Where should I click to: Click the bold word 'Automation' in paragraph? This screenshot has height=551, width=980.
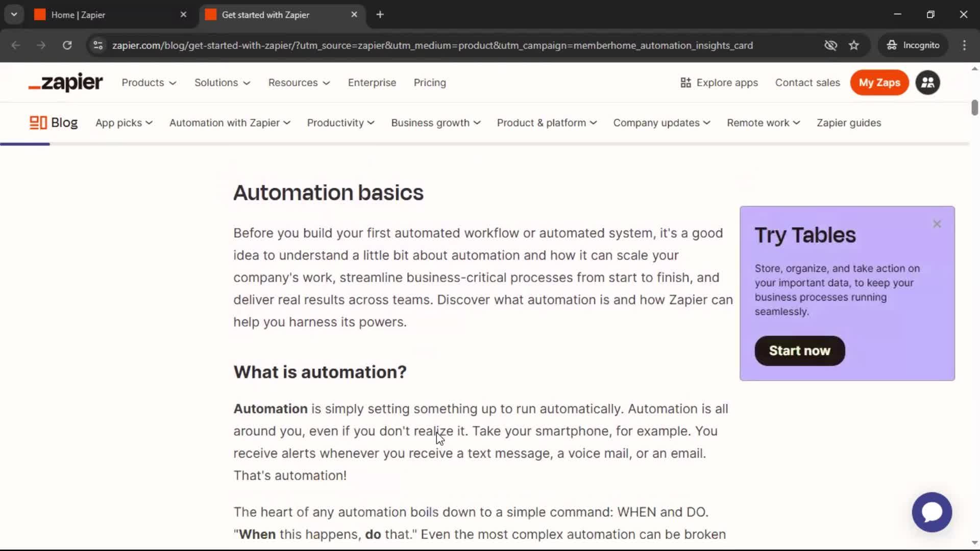[x=271, y=409]
